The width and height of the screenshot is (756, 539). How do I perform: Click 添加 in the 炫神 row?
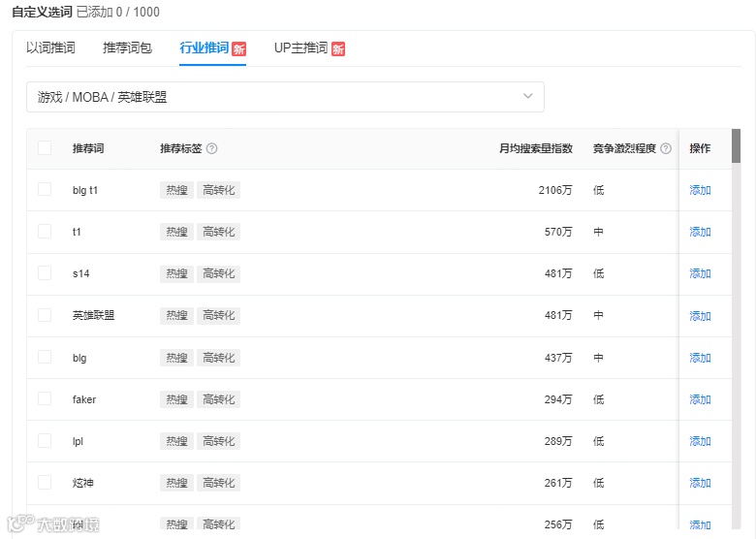coord(700,483)
